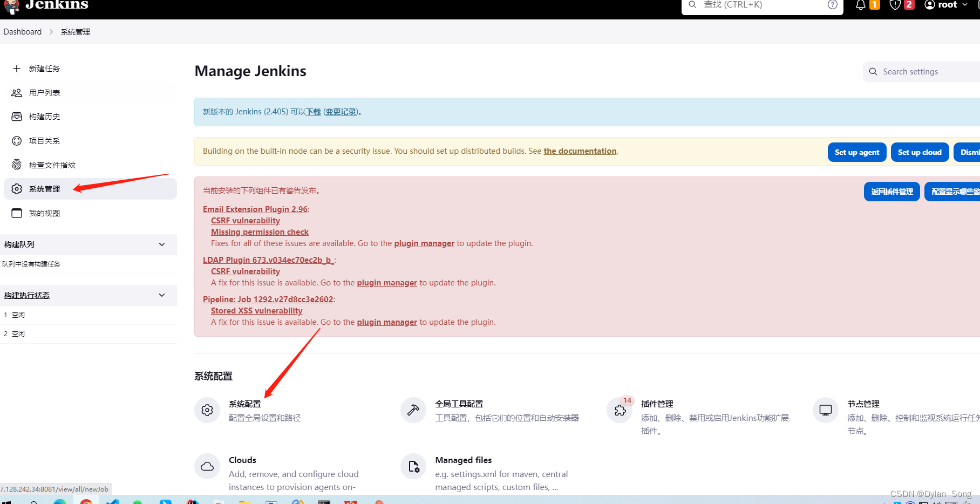Click the people icon for 用户列表

tap(17, 93)
